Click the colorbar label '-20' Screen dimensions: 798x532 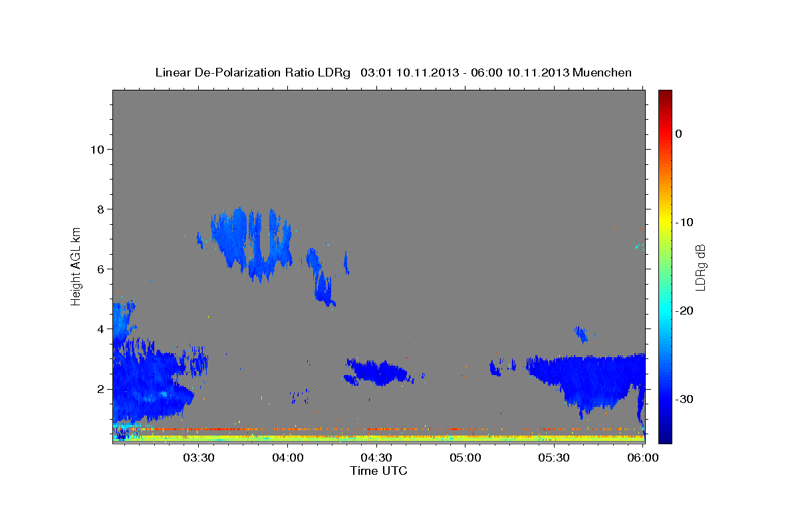[686, 311]
